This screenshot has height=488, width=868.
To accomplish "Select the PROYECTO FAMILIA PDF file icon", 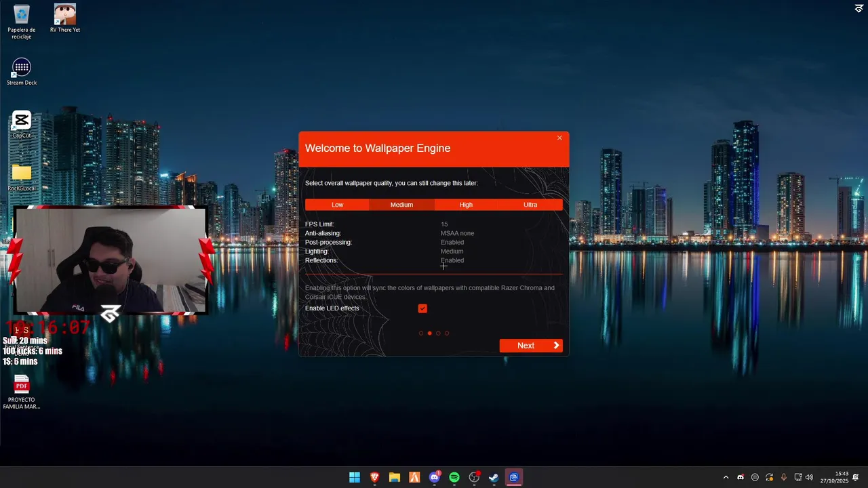I will (x=22, y=392).
